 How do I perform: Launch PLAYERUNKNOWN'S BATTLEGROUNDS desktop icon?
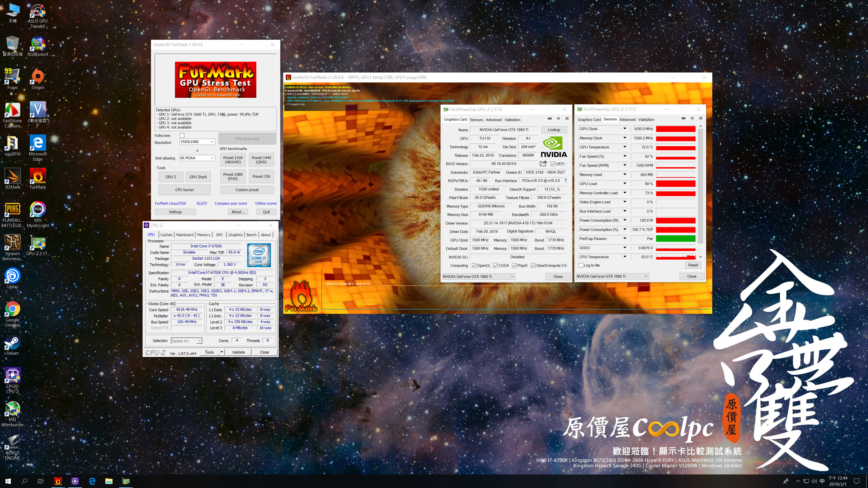coord(12,215)
